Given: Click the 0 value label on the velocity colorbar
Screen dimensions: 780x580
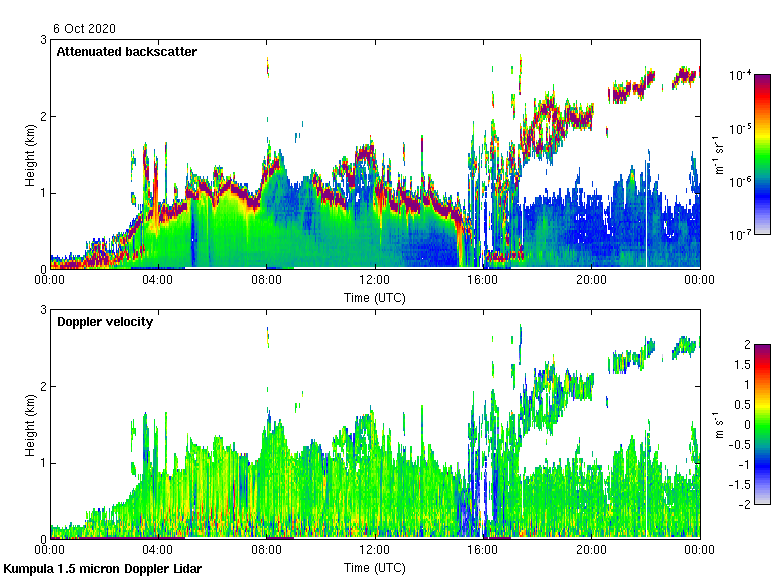Looking at the screenshot, I should coord(746,424).
